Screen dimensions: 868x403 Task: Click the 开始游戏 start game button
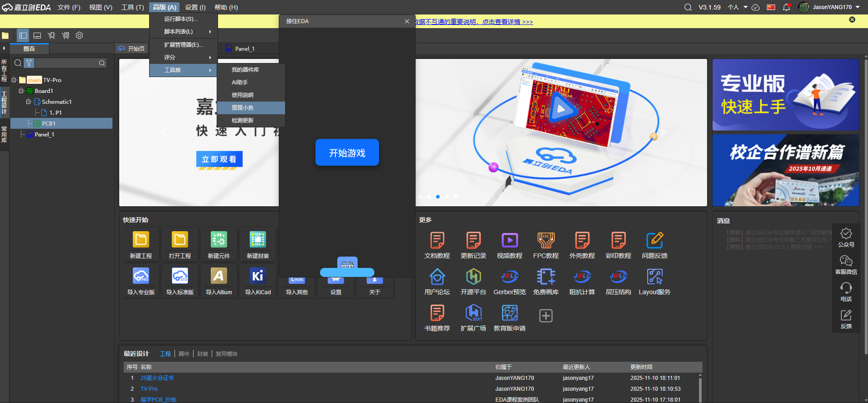pos(347,153)
